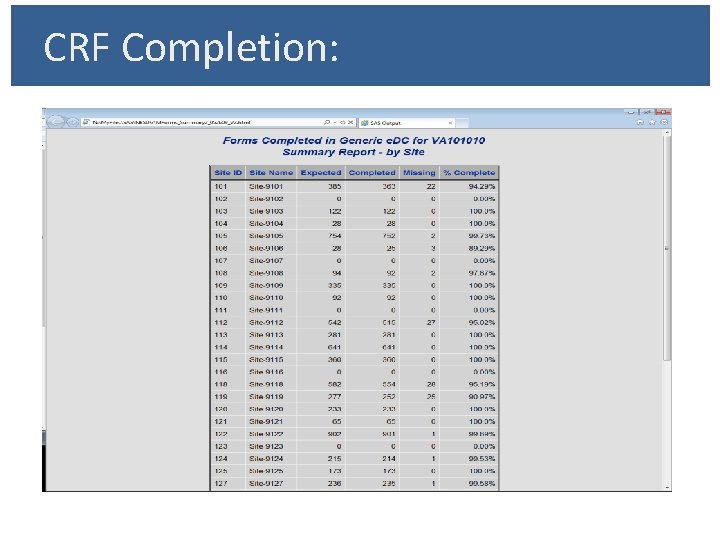Select the Site-9124 name cell
This screenshot has height=540, width=720.
266,459
